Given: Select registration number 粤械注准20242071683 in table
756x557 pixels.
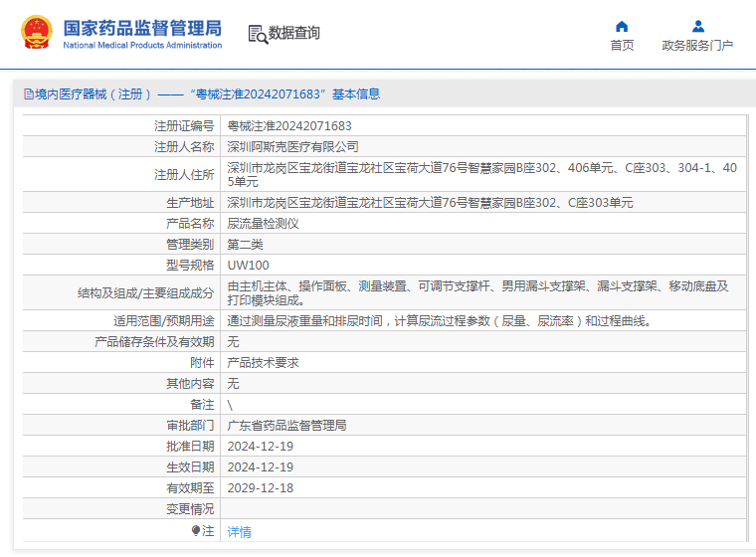Looking at the screenshot, I should 289,126.
